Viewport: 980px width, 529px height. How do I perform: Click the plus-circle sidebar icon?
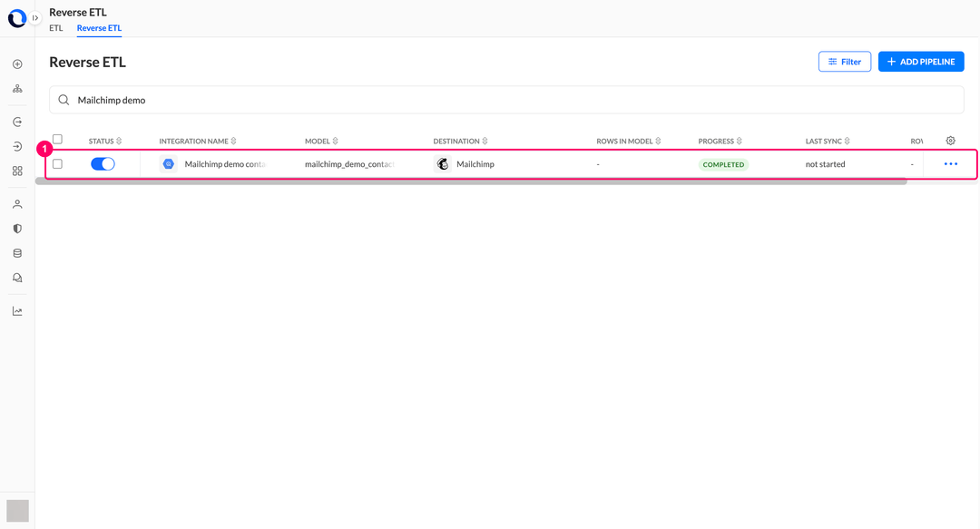coord(17,64)
